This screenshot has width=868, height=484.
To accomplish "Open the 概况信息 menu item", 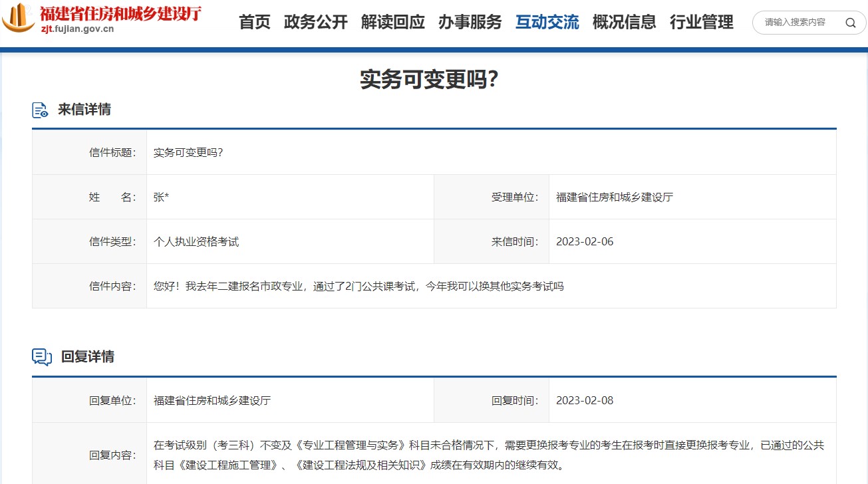I will coord(624,22).
